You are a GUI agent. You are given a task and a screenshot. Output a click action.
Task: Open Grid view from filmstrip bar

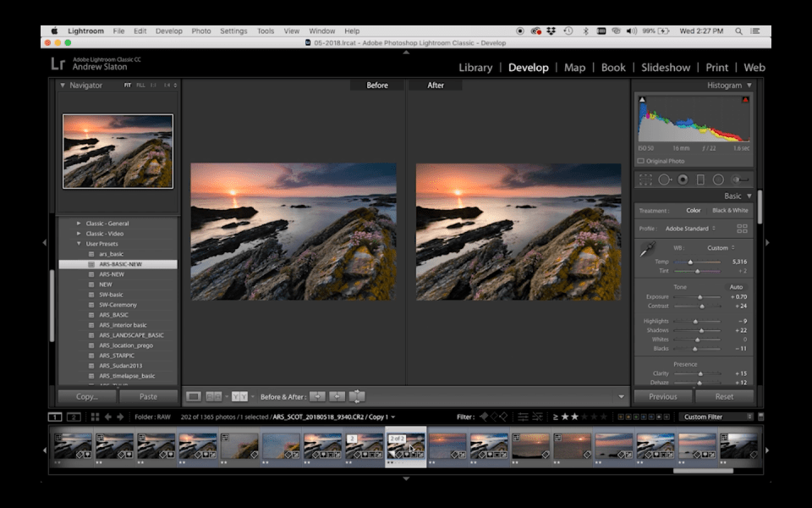95,417
